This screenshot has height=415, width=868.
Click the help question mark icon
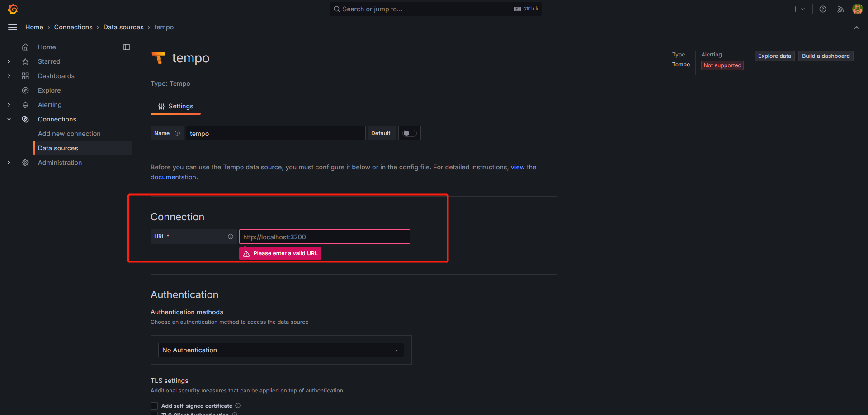click(x=823, y=9)
